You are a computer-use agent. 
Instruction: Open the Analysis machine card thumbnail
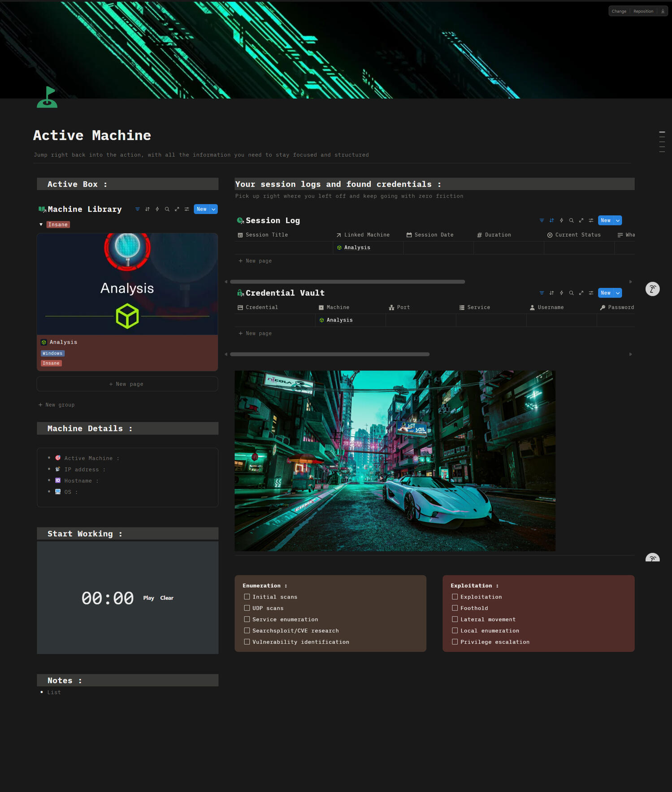[127, 284]
